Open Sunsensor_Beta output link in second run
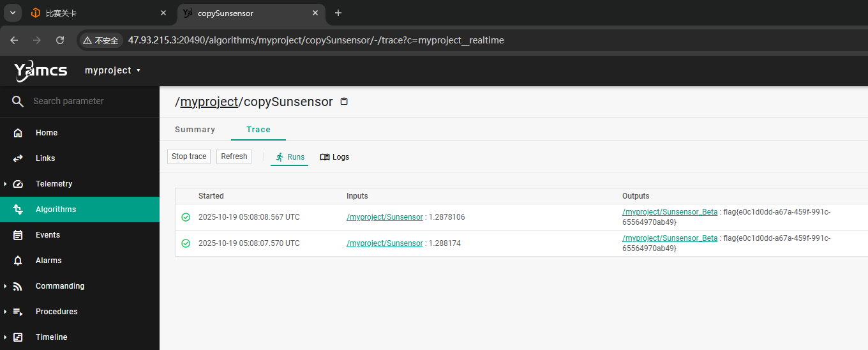 pos(670,238)
